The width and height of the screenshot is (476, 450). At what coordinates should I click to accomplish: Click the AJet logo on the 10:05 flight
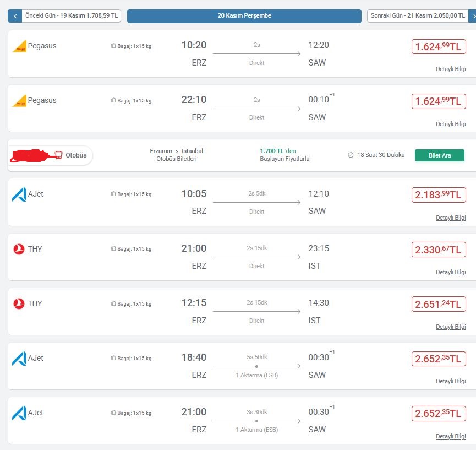pos(19,194)
